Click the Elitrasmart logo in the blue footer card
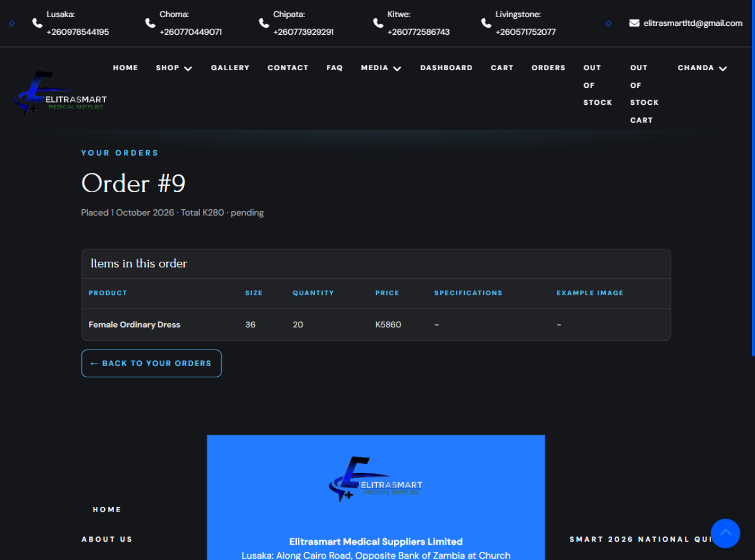The width and height of the screenshot is (755, 560). [376, 479]
